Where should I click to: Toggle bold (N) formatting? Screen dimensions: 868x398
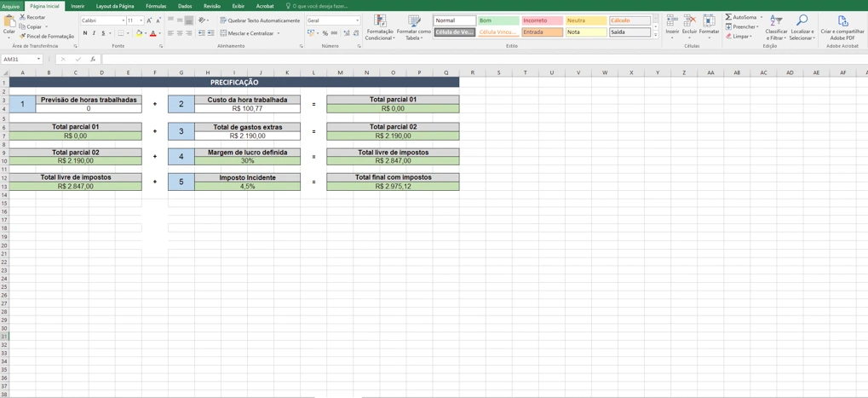click(85, 33)
